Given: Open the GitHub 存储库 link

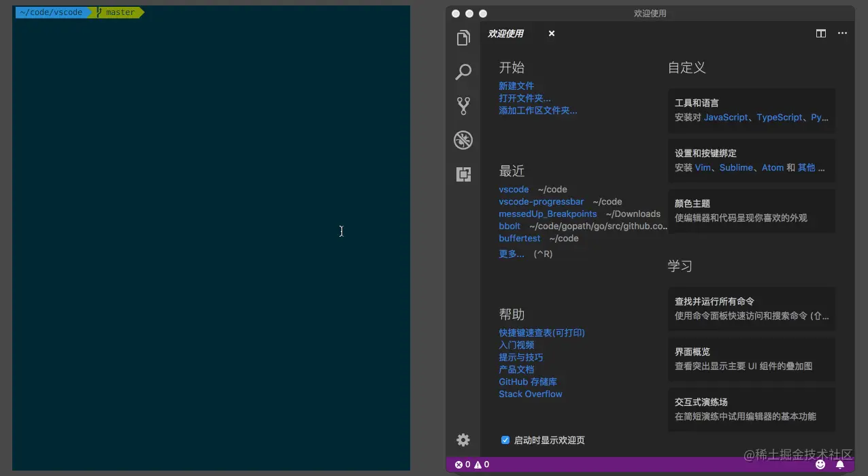Looking at the screenshot, I should [x=528, y=382].
